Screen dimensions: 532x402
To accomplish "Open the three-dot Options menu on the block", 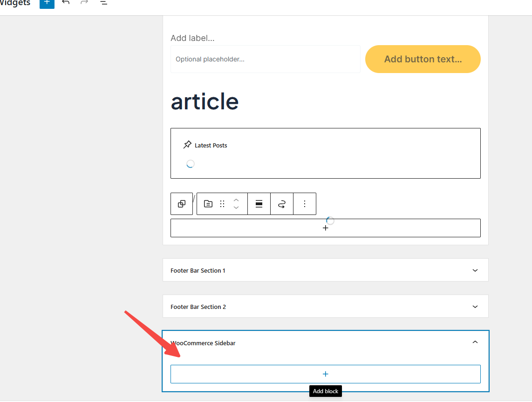I will (x=305, y=204).
